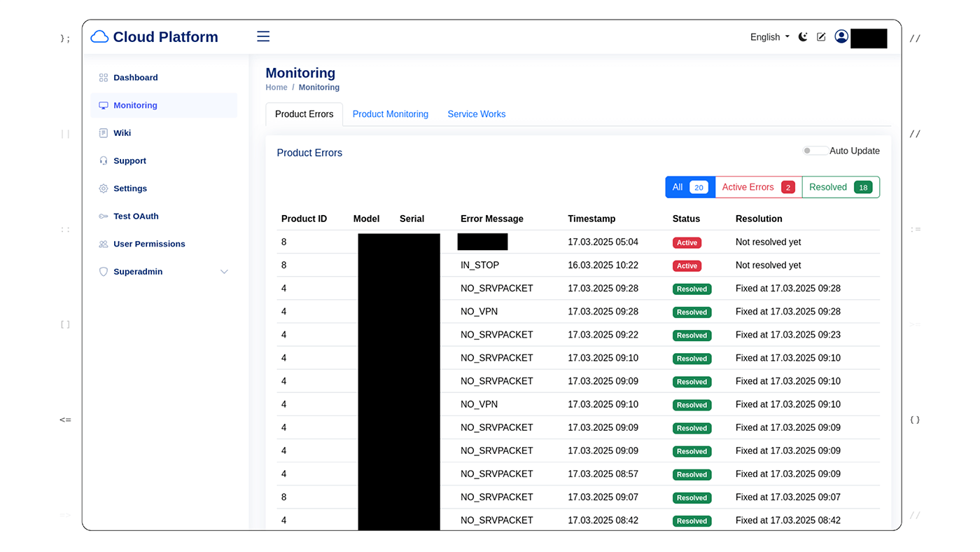
Task: Click the Product ID column header
Action: (x=304, y=219)
